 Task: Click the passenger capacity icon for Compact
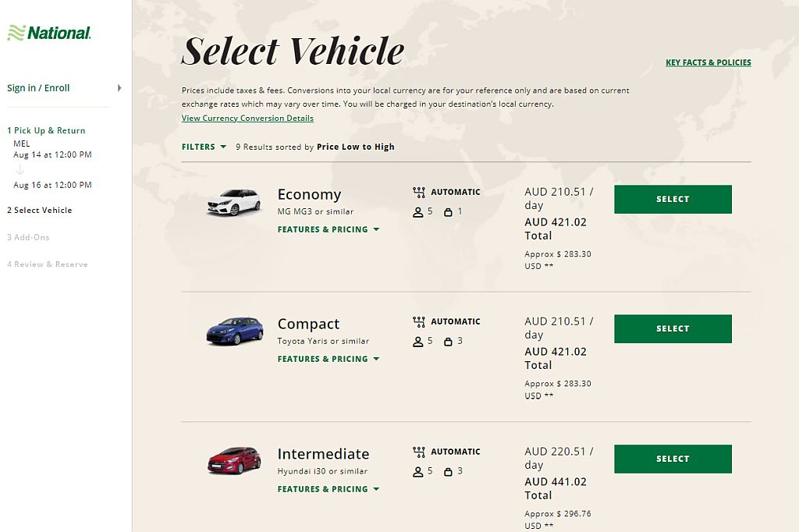(x=418, y=341)
